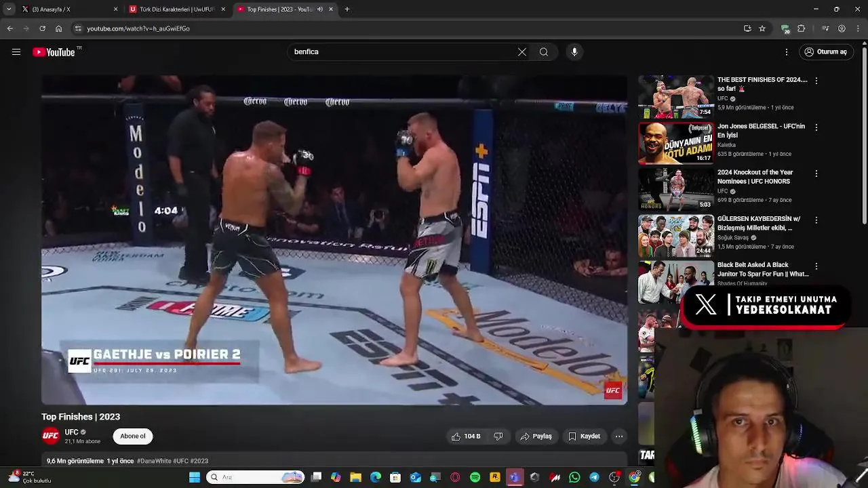Open the UFC channel watermark on video
The height and width of the screenshot is (488, 868).
[x=613, y=390]
